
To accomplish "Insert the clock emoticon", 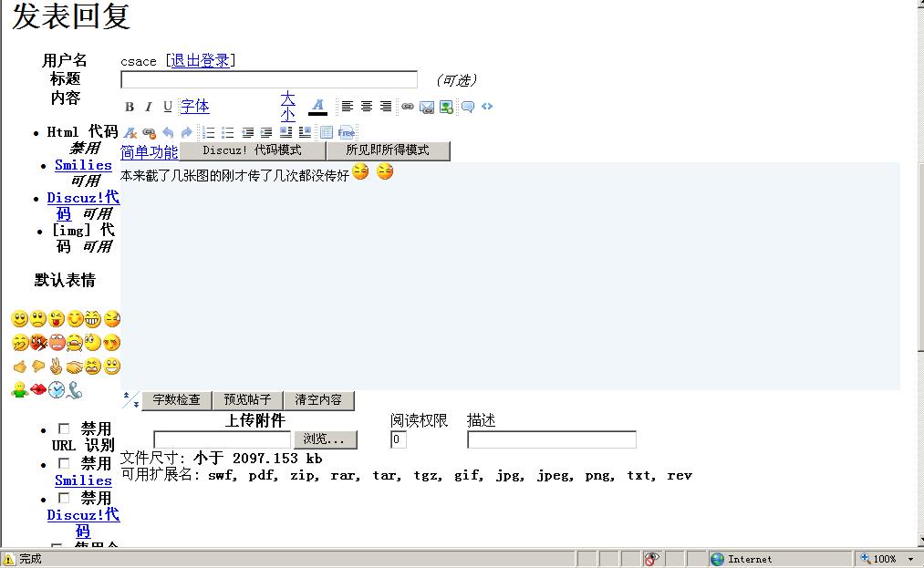I will [x=57, y=390].
